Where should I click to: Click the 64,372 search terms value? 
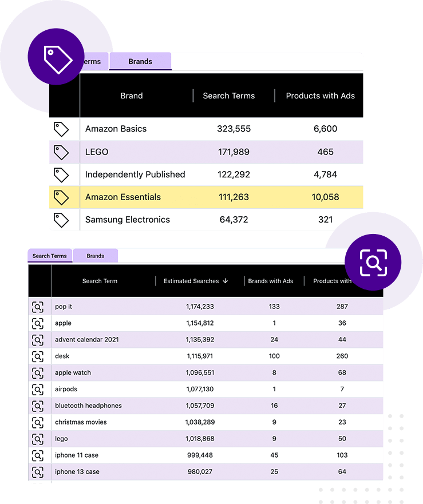tap(234, 220)
